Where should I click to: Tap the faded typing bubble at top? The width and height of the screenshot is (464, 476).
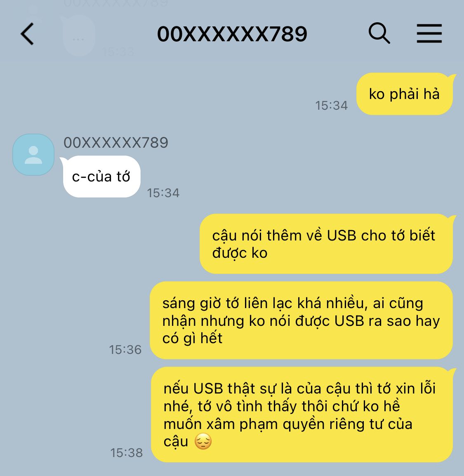78,36
